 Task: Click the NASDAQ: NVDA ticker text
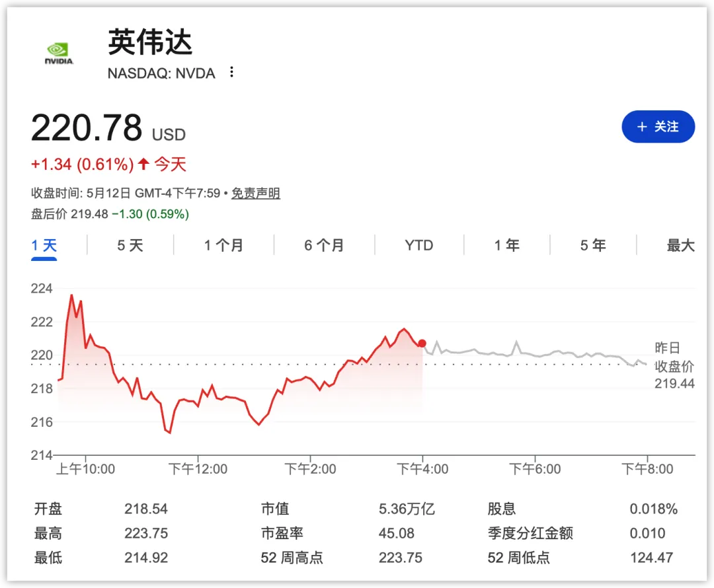(161, 73)
